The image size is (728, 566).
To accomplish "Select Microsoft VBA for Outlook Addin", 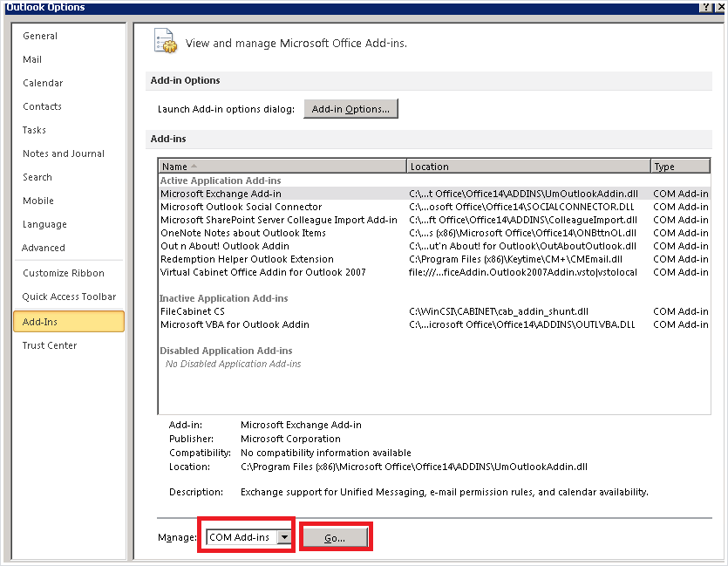I will click(434, 324).
